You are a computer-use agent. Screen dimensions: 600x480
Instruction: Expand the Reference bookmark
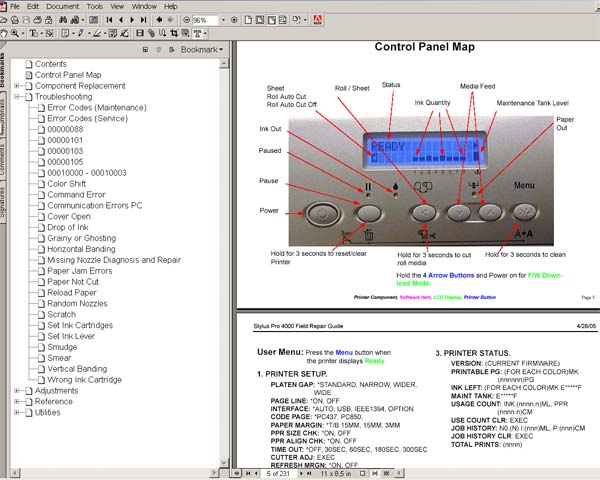(x=17, y=402)
